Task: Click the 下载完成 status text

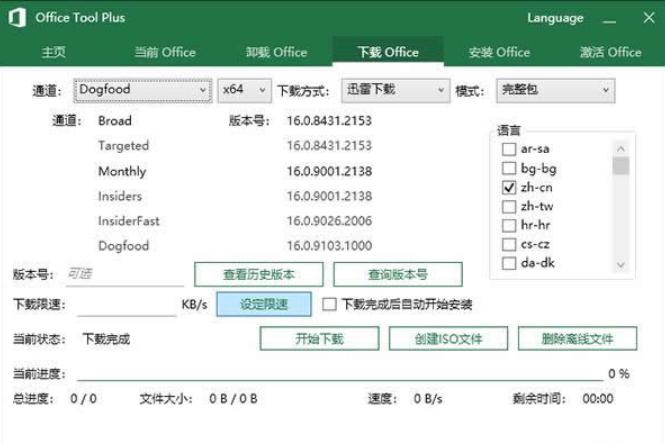Action: pyautogui.click(x=106, y=339)
